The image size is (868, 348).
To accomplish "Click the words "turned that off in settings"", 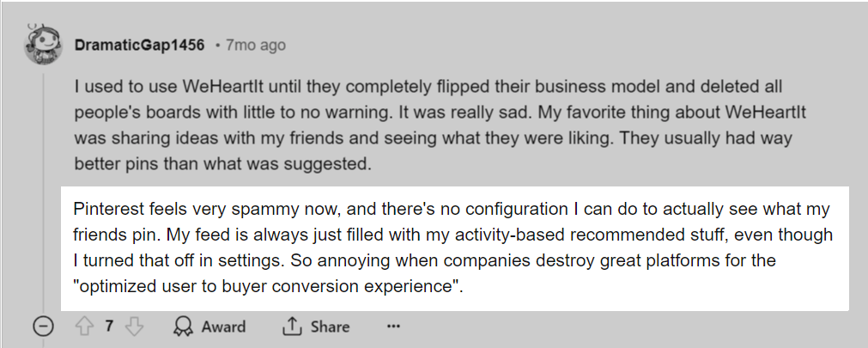I will point(177,260).
